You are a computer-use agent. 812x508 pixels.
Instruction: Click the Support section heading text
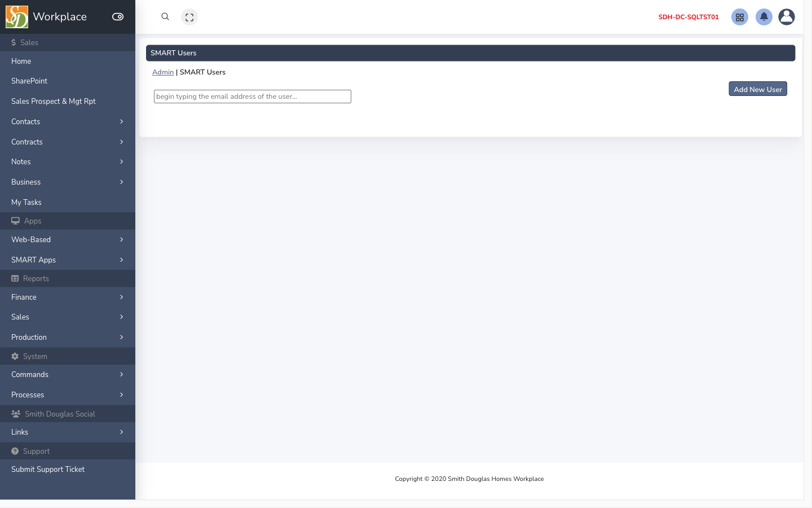(x=37, y=451)
